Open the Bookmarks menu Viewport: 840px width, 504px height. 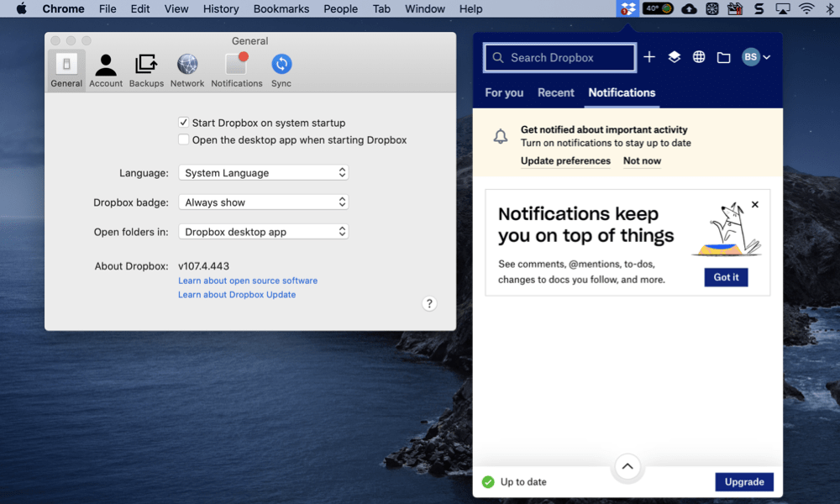(281, 8)
